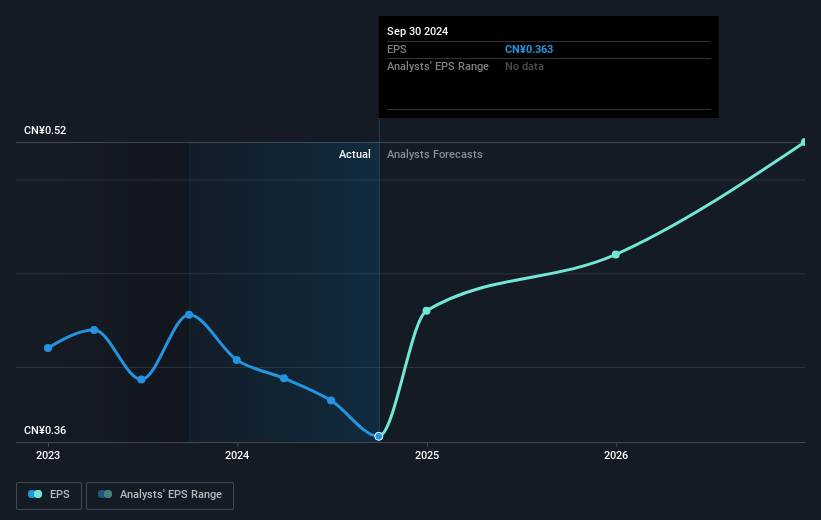Click the Analysts' EPS Range tooltip row label
Viewport: 821px width, 520px height.
(x=438, y=67)
